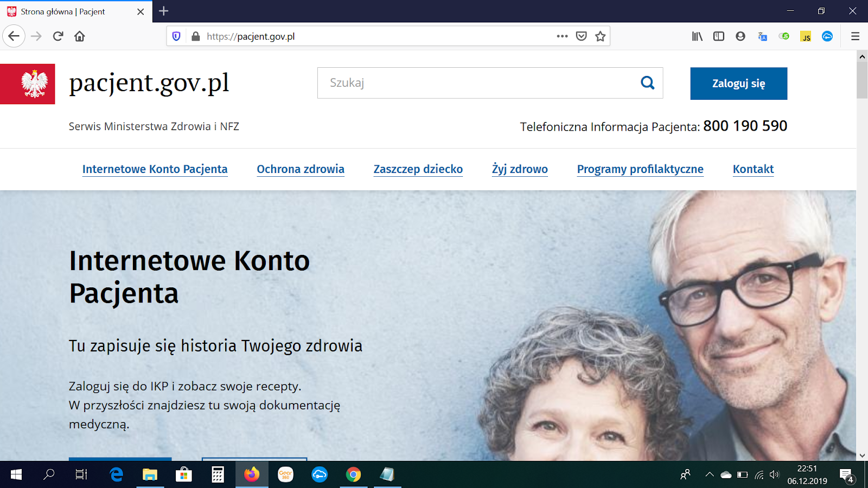Open the Library dropdown in the toolbar
This screenshot has height=488, width=868.
(697, 36)
